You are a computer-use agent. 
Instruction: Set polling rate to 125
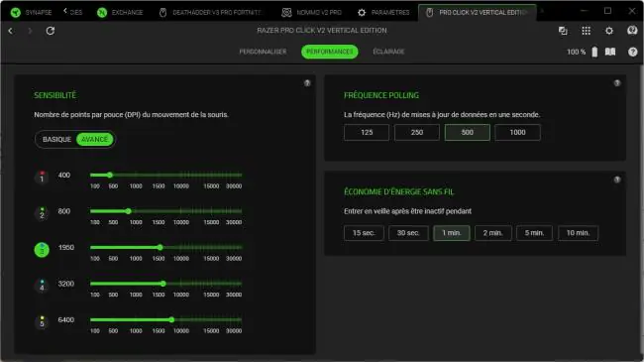pyautogui.click(x=367, y=133)
